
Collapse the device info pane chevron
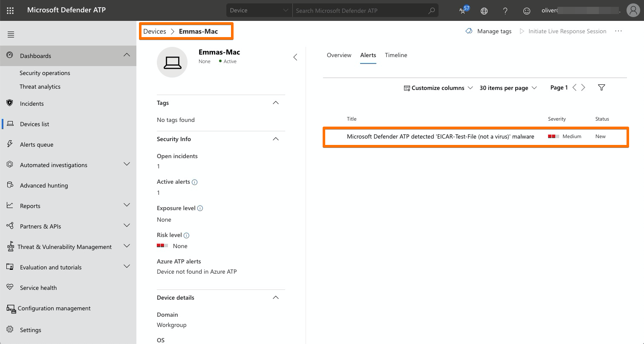click(x=295, y=56)
